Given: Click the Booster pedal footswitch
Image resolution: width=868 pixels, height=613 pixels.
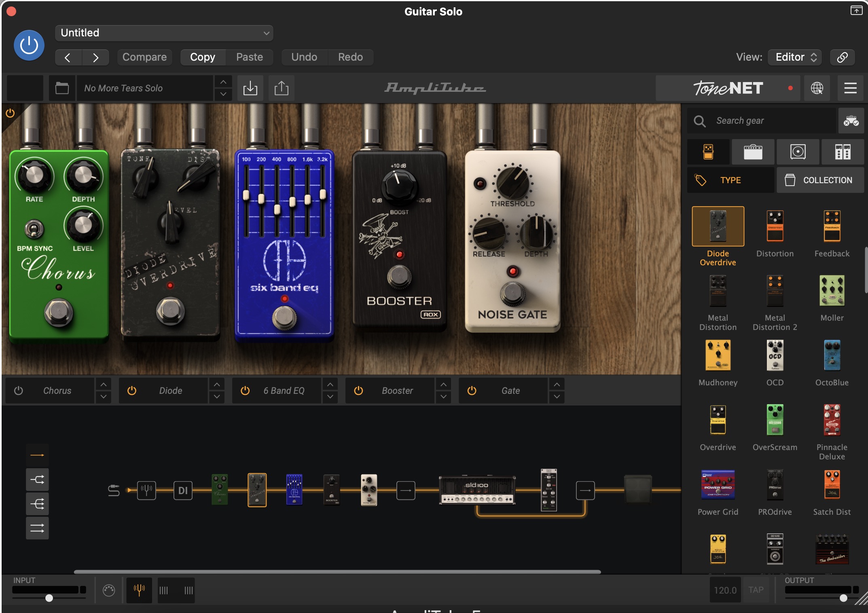Looking at the screenshot, I should (x=399, y=277).
